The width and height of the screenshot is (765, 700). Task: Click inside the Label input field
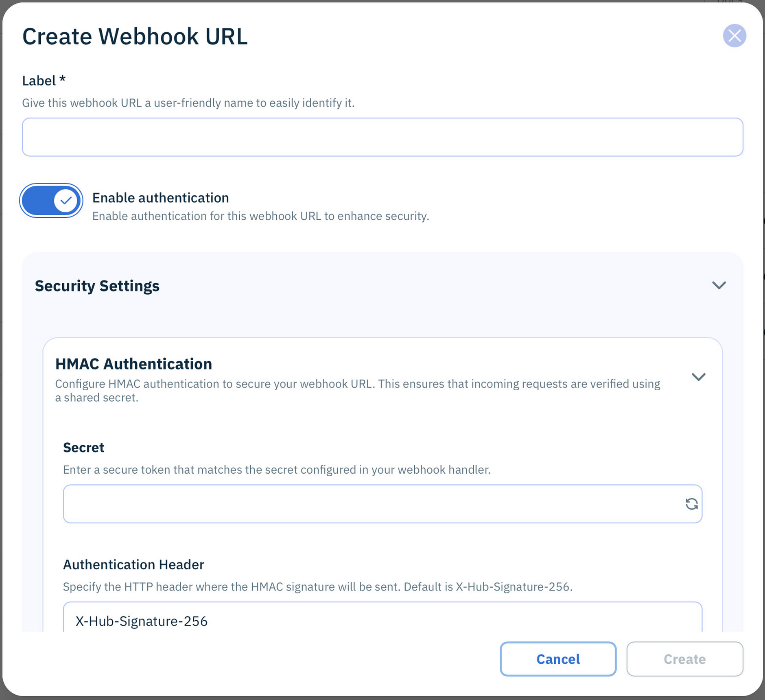point(382,137)
